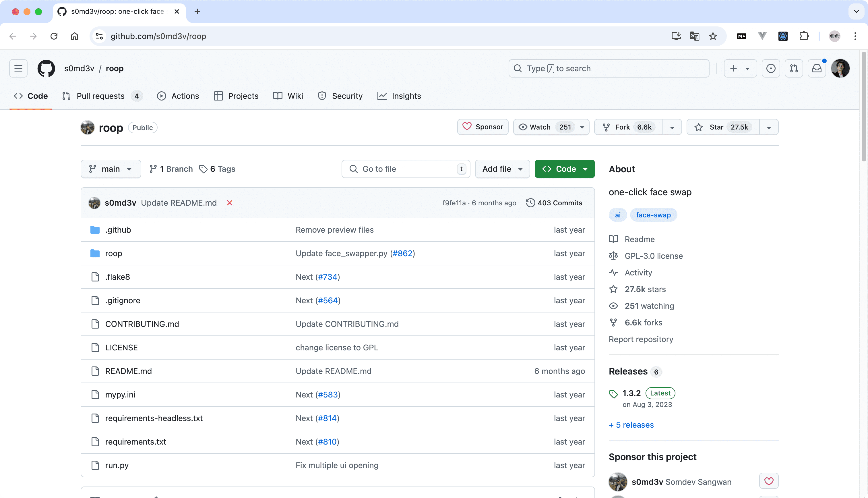Click the issues tracker circle icon
The width and height of the screenshot is (868, 498).
[771, 68]
